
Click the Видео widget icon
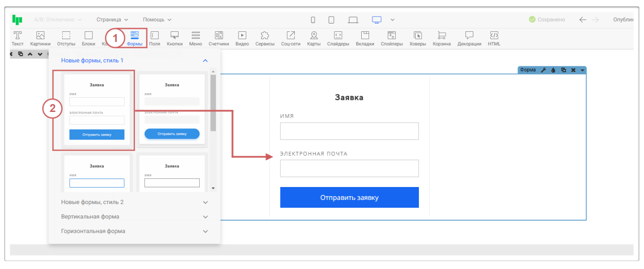coord(242,35)
